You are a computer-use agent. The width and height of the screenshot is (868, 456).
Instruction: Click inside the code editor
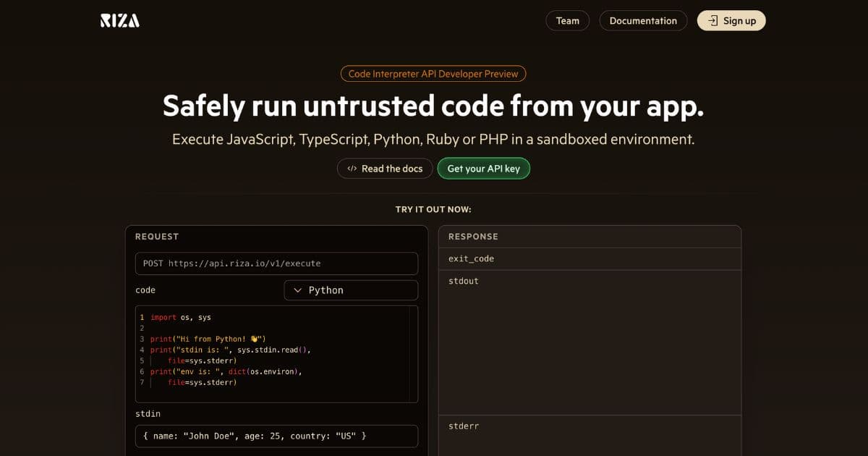[276, 354]
